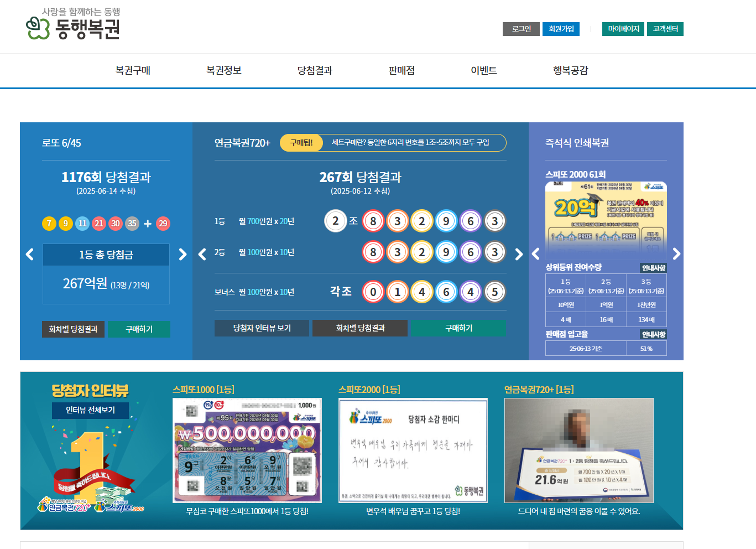Click the 51% 입고율 value

point(646,349)
